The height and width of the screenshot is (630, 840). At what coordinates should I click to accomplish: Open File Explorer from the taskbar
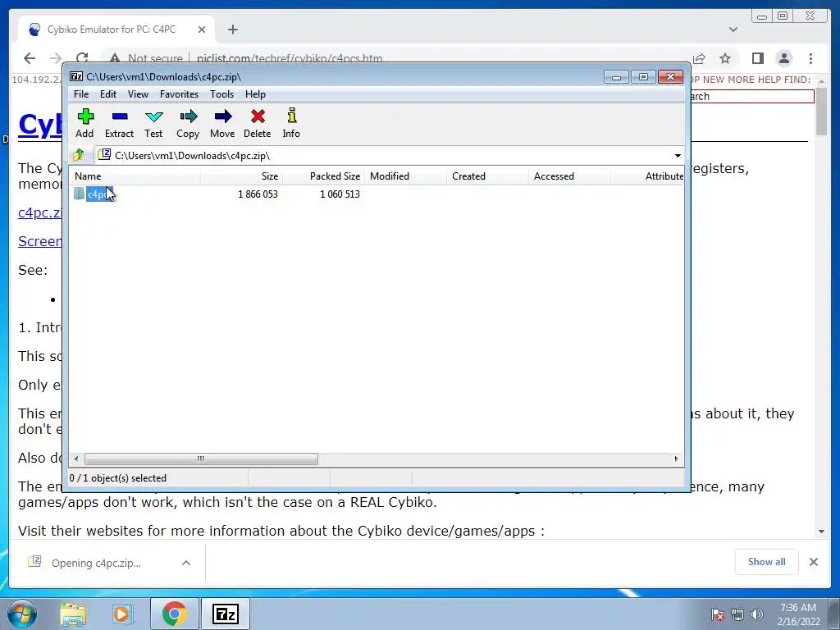pyautogui.click(x=73, y=614)
